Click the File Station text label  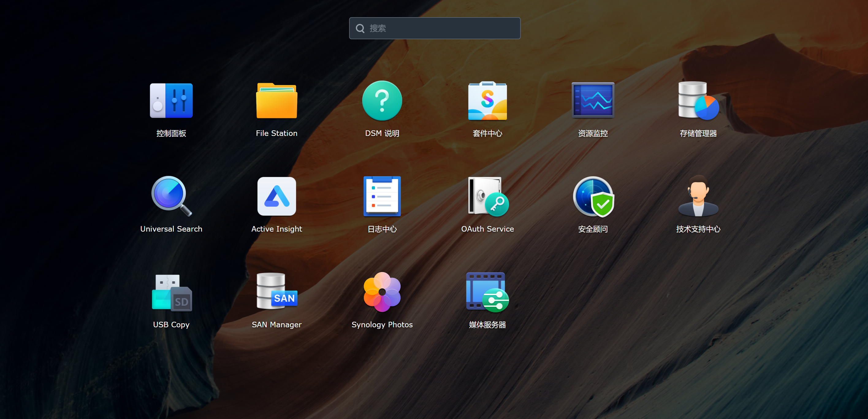coord(276,133)
